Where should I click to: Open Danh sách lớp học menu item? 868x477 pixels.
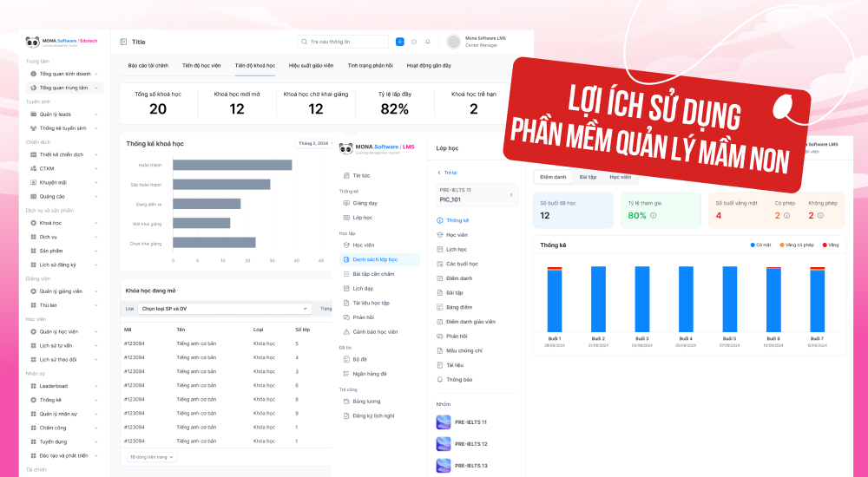[380, 259]
